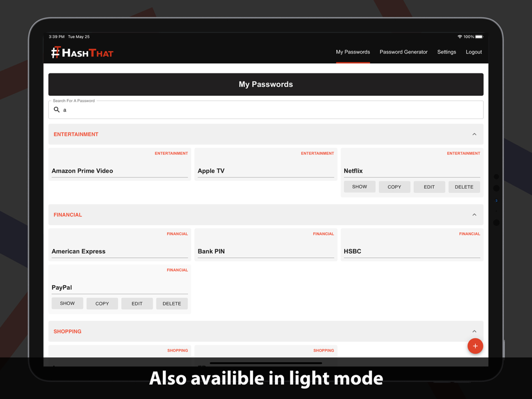Screen dimensions: 532x399
Task: Collapse the Shopping section chevron
Action: tap(475, 331)
